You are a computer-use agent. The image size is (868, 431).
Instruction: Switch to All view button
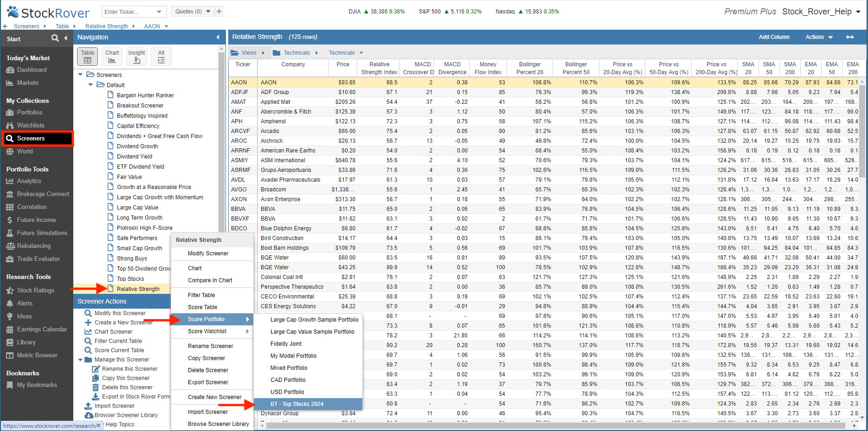[161, 57]
